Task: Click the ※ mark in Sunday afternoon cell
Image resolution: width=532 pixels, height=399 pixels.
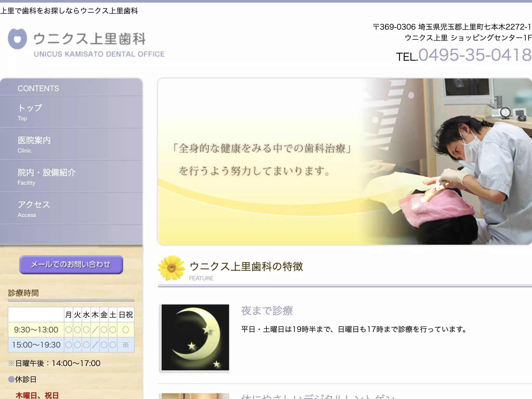Action: pos(126,345)
